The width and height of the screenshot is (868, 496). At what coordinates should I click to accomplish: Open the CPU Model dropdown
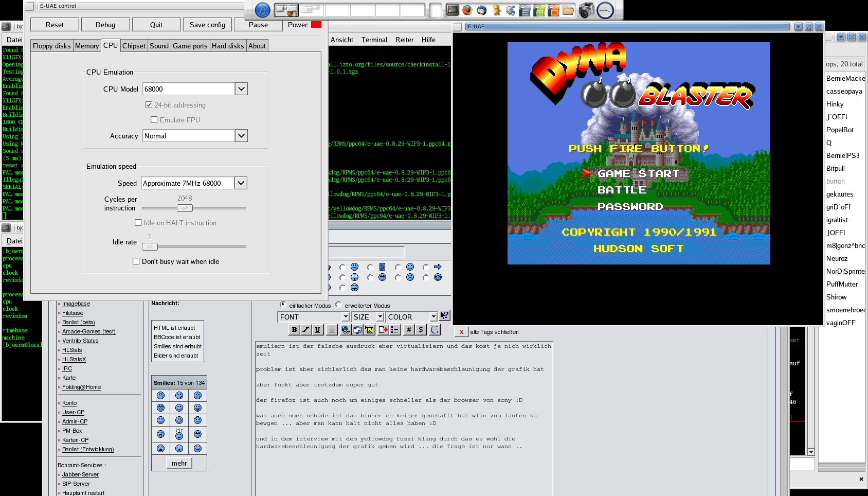click(x=241, y=89)
